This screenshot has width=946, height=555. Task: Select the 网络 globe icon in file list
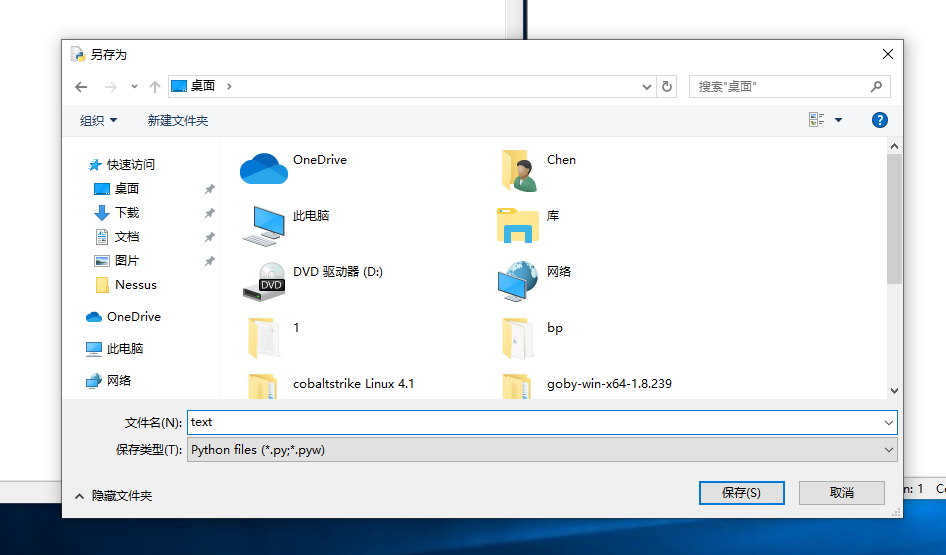518,281
